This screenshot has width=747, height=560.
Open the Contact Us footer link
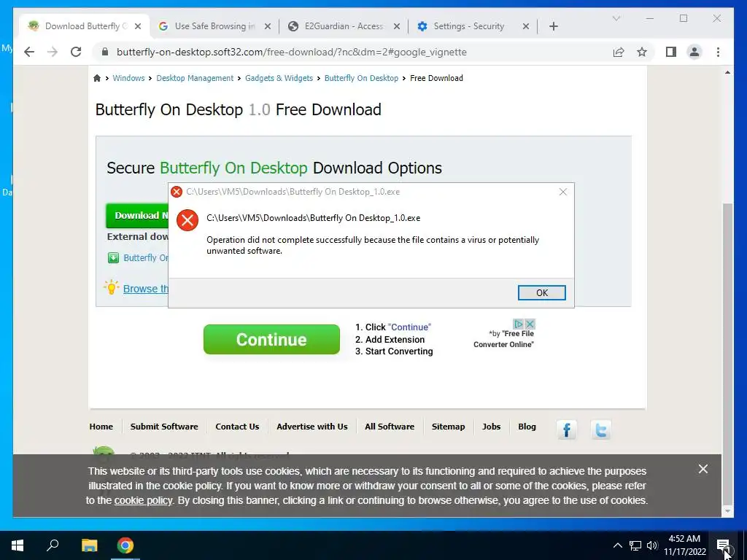(237, 427)
